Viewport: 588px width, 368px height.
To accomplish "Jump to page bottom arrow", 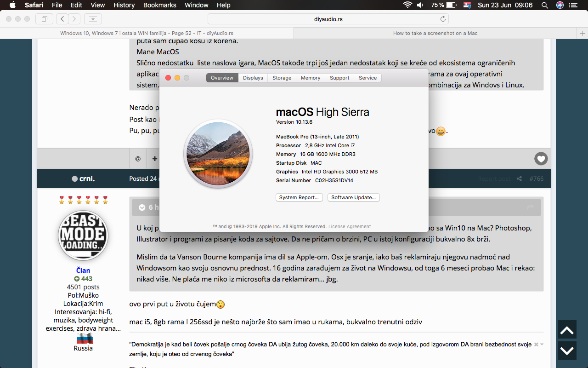I will (x=567, y=351).
